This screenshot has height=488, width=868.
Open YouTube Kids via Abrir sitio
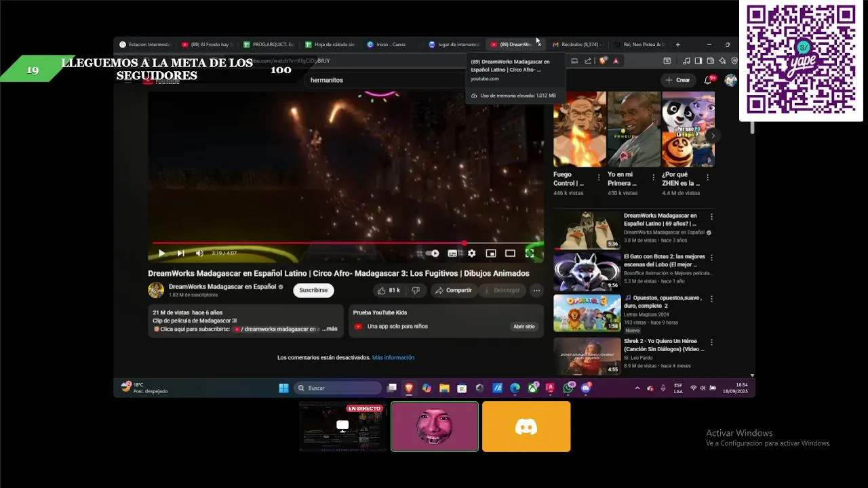pos(524,326)
